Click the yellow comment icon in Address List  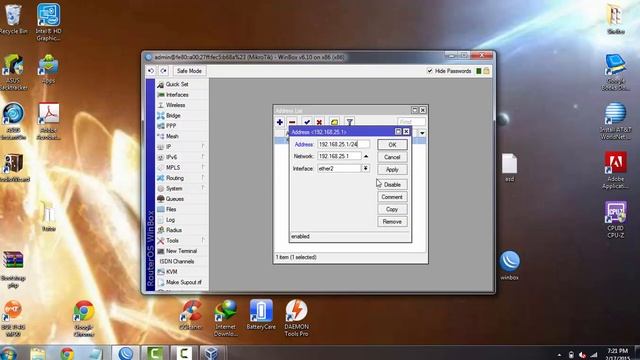point(334,122)
